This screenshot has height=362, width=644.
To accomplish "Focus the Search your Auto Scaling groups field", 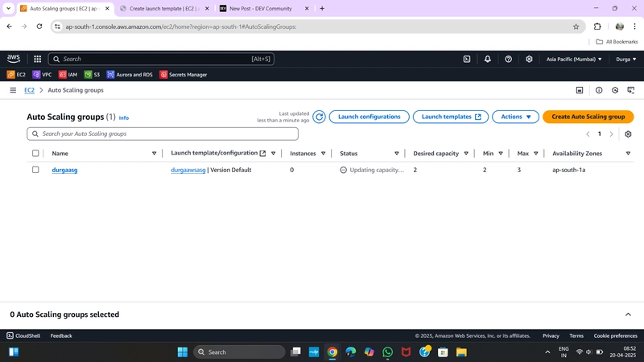I will [163, 134].
